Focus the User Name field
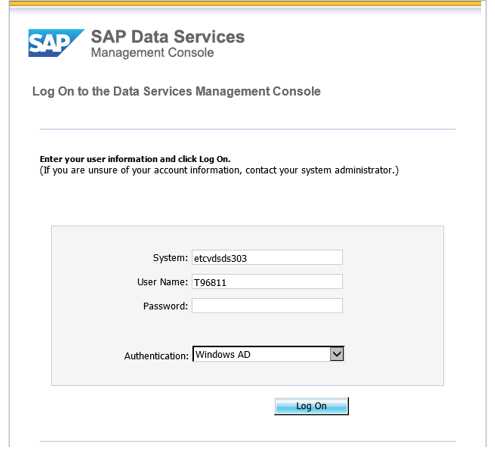 267,282
